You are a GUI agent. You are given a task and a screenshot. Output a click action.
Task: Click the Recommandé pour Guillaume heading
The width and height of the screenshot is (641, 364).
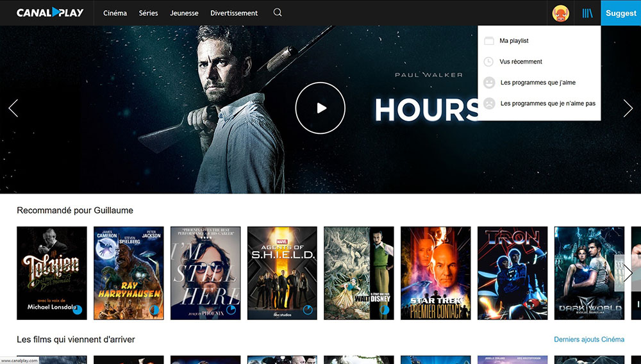click(x=75, y=210)
